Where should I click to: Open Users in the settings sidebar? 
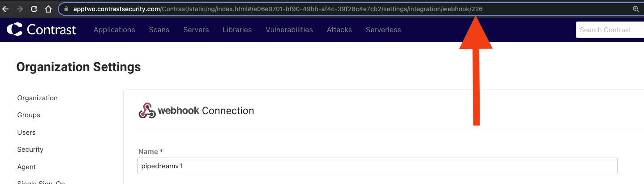26,133
